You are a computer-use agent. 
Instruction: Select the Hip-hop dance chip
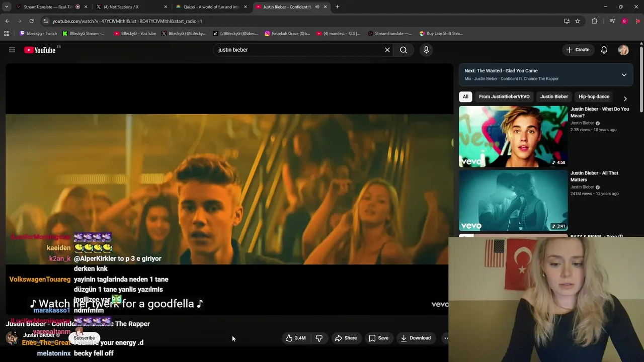(x=594, y=97)
